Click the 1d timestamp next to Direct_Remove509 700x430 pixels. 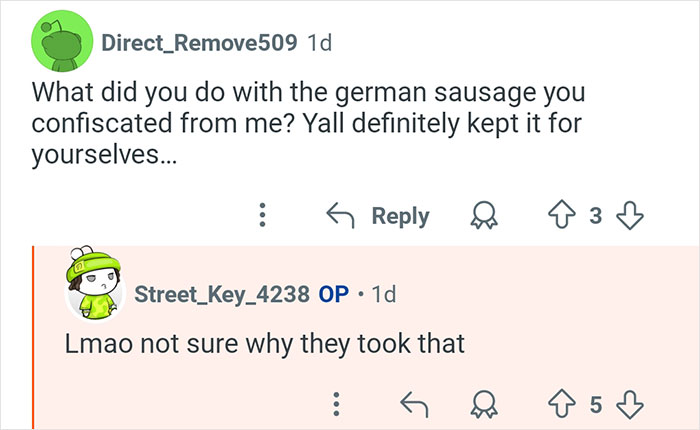[320, 43]
